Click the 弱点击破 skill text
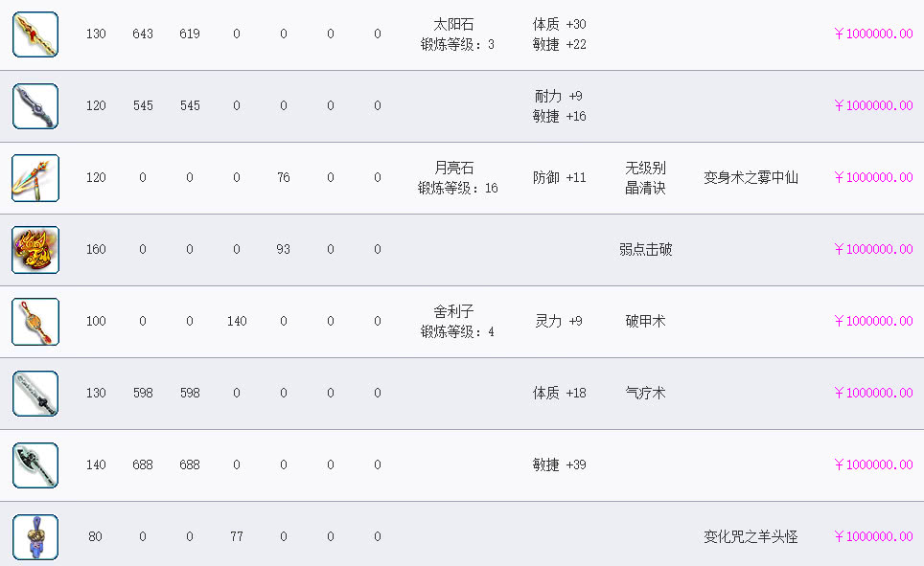 645,250
